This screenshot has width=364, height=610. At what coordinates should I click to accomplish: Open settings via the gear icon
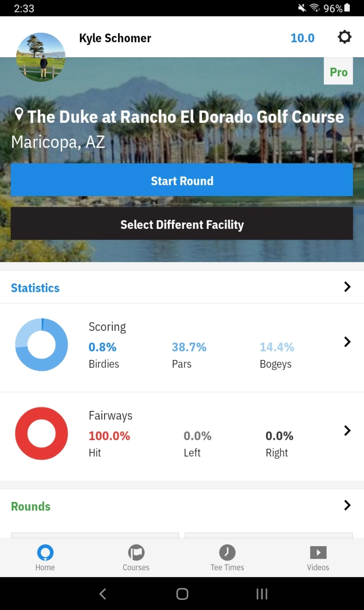[344, 37]
